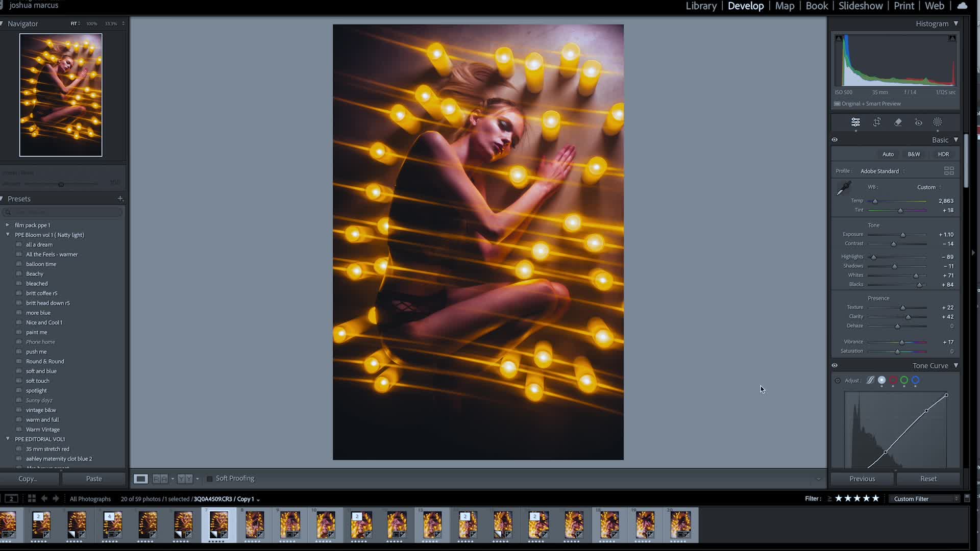The width and height of the screenshot is (980, 551).
Task: Click the Reset button
Action: pyautogui.click(x=928, y=479)
